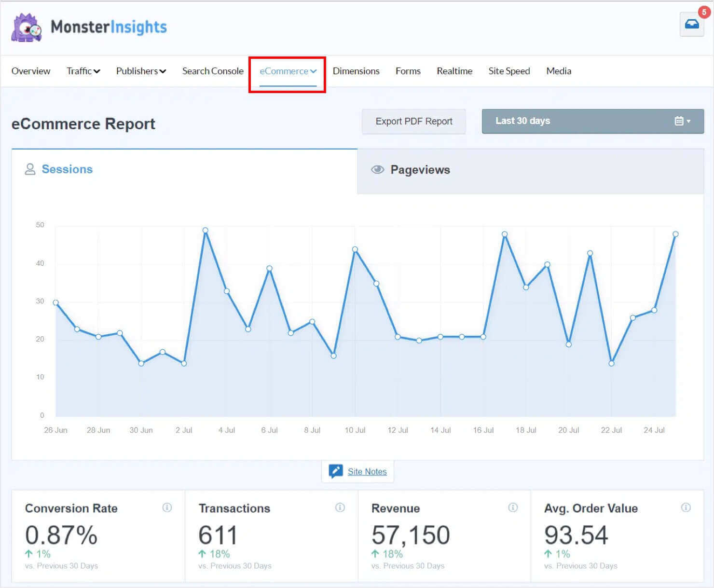Open the notifications inbox icon
The height and width of the screenshot is (588, 714).
pyautogui.click(x=692, y=24)
